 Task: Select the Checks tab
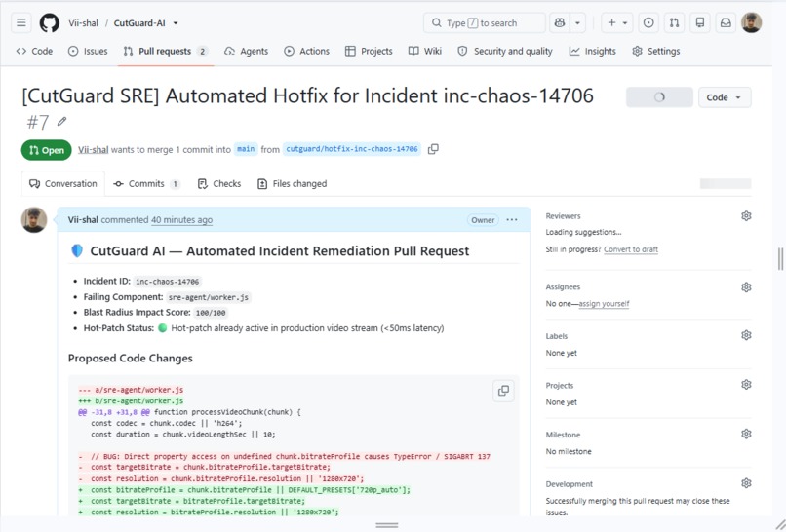[x=219, y=184]
